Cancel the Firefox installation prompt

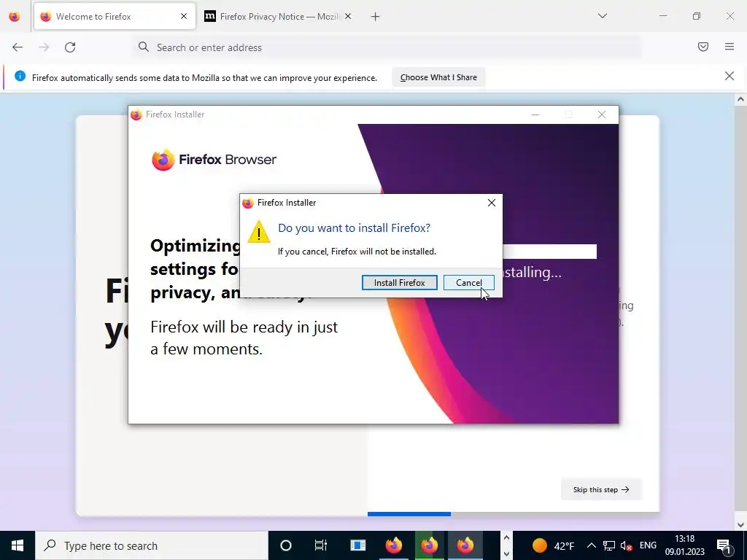click(469, 282)
